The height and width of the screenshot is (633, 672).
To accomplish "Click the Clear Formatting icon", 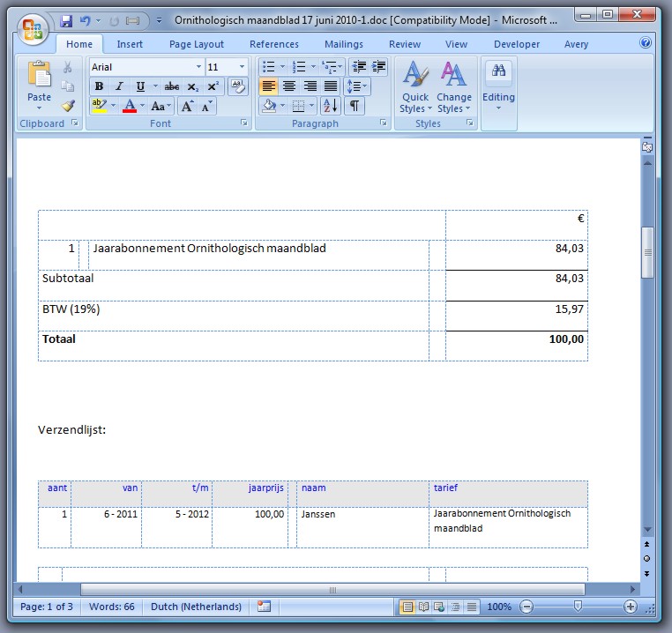I will [x=237, y=86].
